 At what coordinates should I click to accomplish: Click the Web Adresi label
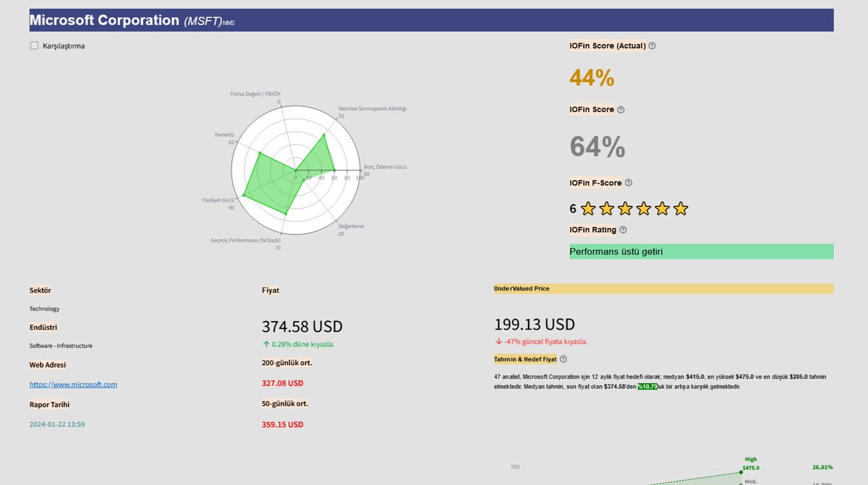click(48, 365)
